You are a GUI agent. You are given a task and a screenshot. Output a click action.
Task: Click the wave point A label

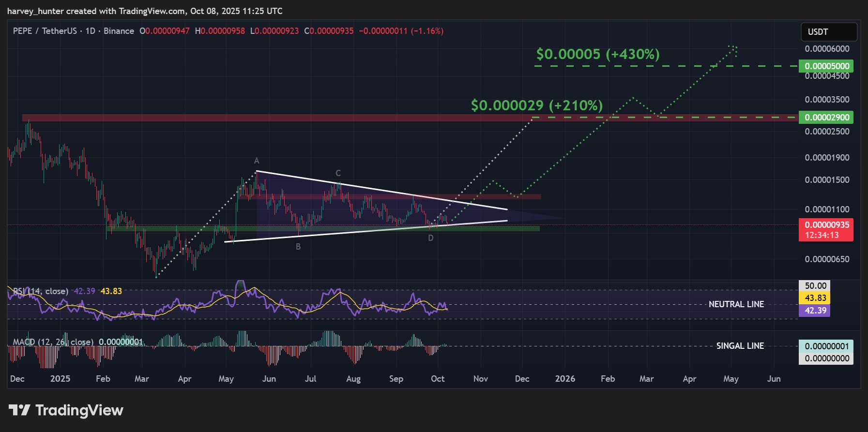257,161
